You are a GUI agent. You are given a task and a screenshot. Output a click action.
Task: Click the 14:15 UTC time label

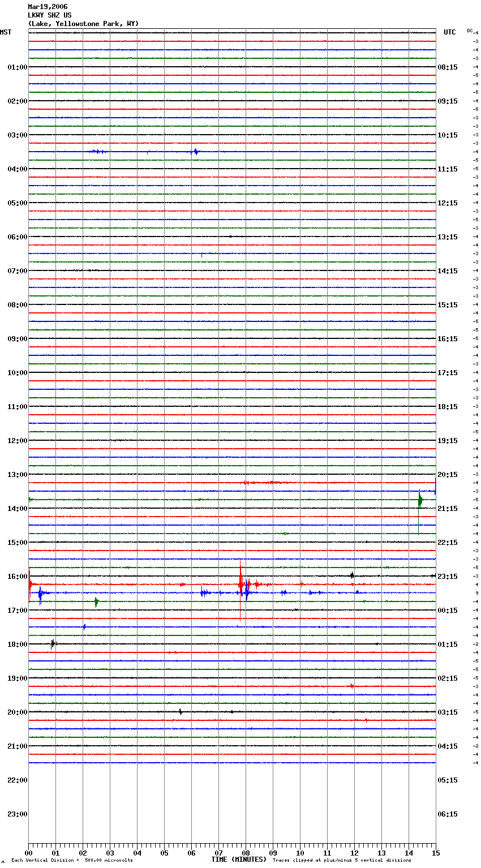coord(448,271)
